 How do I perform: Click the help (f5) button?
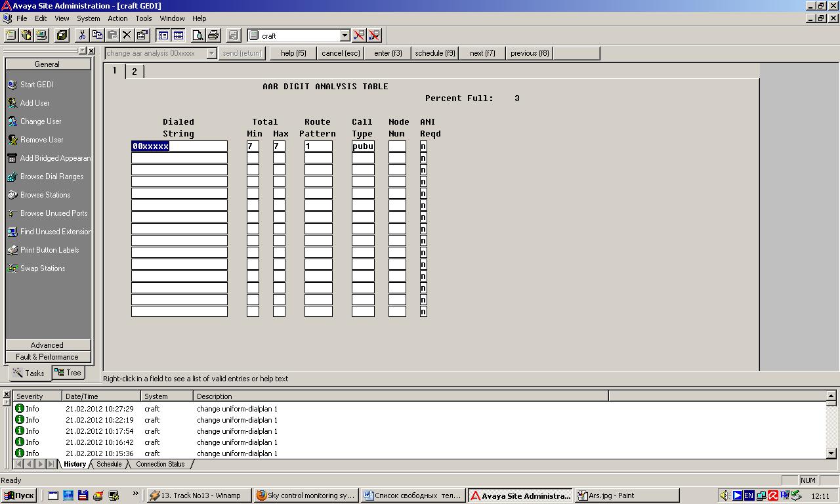coord(293,53)
